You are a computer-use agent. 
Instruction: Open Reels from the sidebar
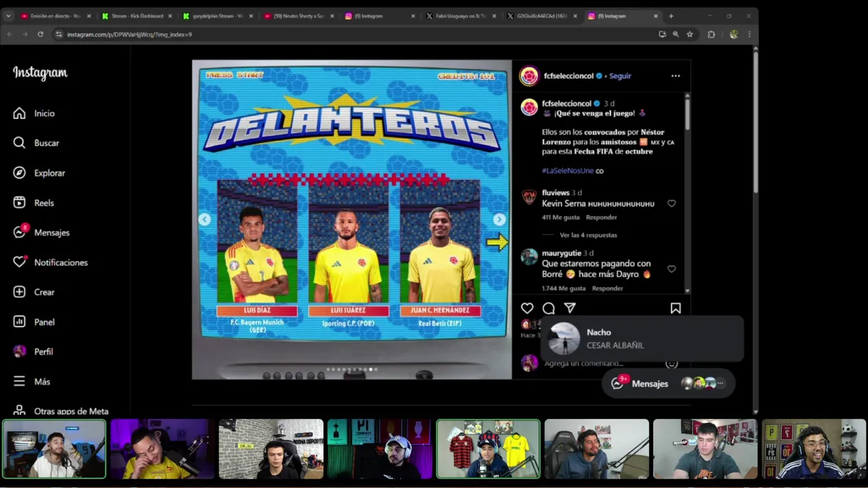[x=34, y=203]
